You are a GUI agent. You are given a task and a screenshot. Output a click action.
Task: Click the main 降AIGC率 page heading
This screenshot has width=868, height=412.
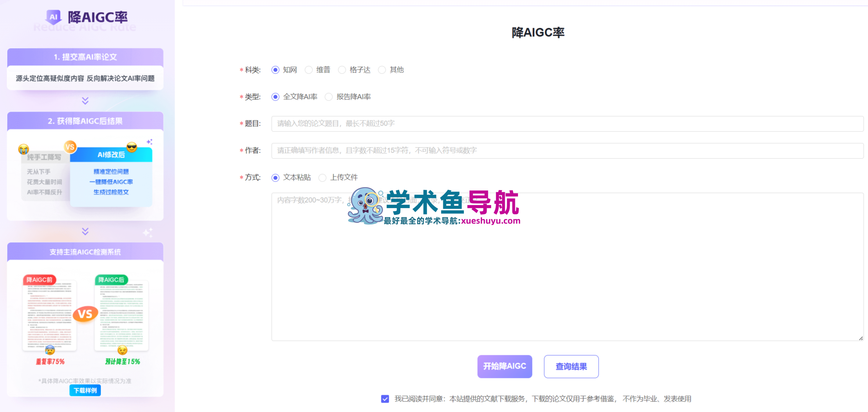point(538,32)
